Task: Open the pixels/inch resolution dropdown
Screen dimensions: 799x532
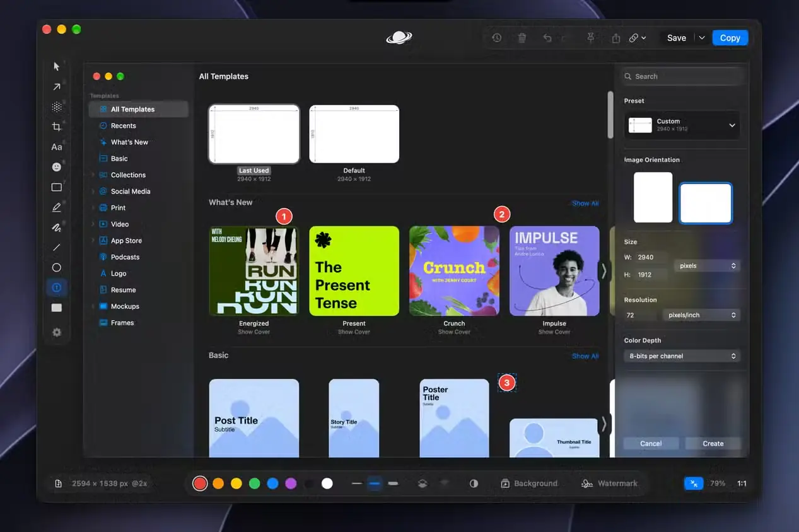Action: 700,315
